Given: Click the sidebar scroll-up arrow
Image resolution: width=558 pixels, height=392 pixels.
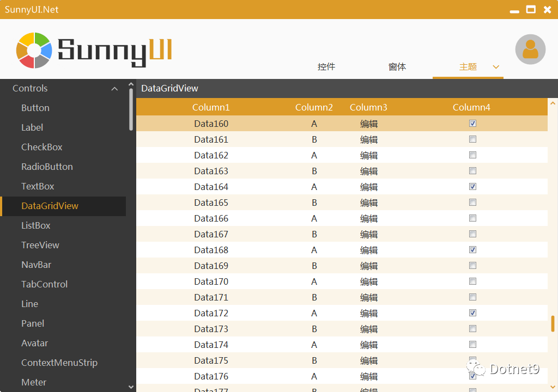Looking at the screenshot, I should point(131,84).
